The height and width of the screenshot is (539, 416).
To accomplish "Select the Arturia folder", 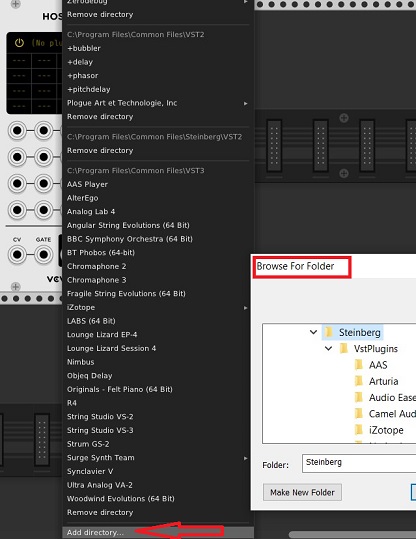I will point(376,381).
